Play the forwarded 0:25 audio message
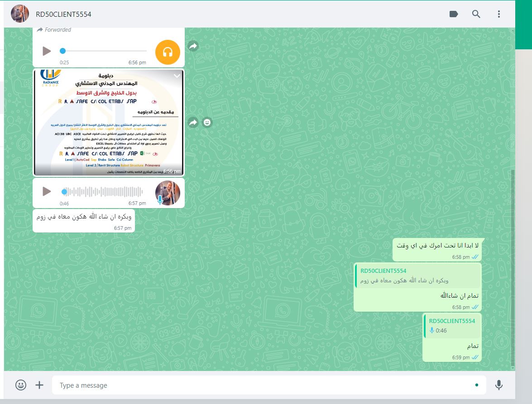The width and height of the screenshot is (532, 404). 47,51
